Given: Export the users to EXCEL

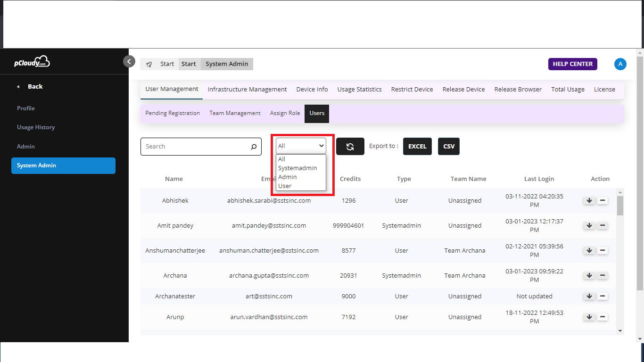Looking at the screenshot, I should pyautogui.click(x=417, y=147).
